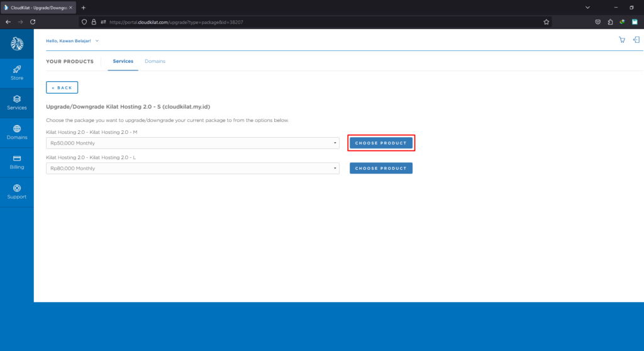644x351 pixels.
Task: Open the Services section in sidebar
Action: [x=17, y=103]
